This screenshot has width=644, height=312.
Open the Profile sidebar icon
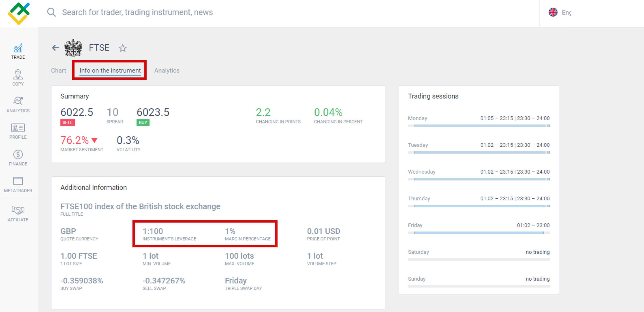coord(18,128)
